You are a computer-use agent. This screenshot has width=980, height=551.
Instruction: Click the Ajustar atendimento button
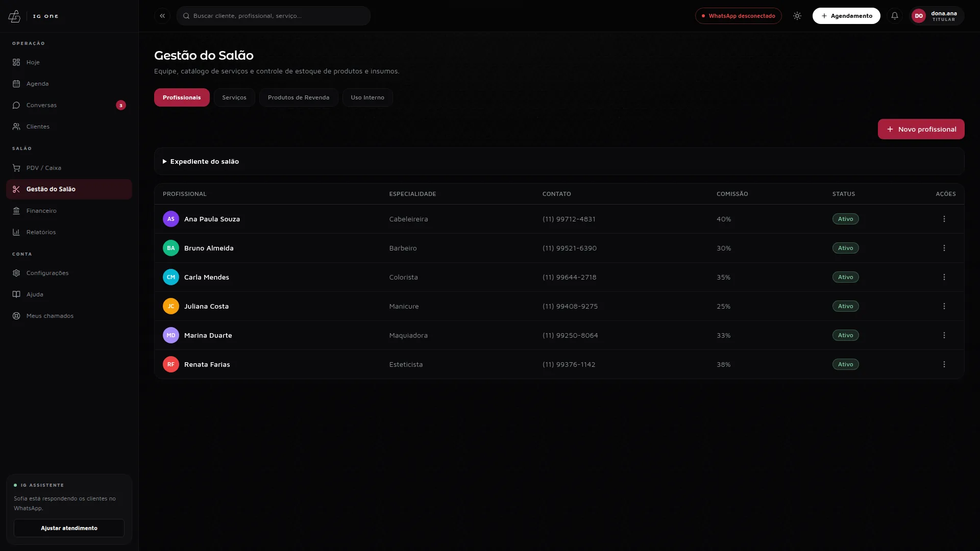click(69, 528)
